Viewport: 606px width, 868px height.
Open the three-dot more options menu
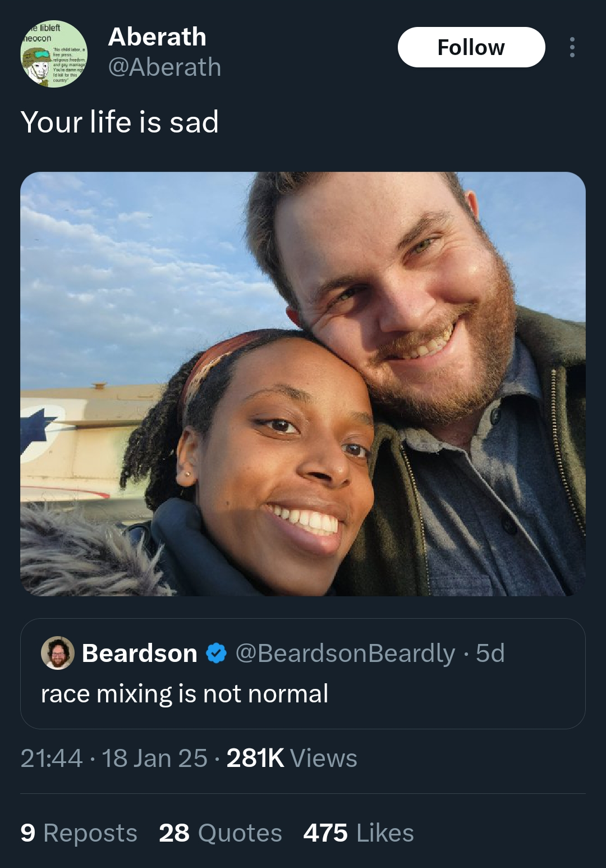[572, 47]
